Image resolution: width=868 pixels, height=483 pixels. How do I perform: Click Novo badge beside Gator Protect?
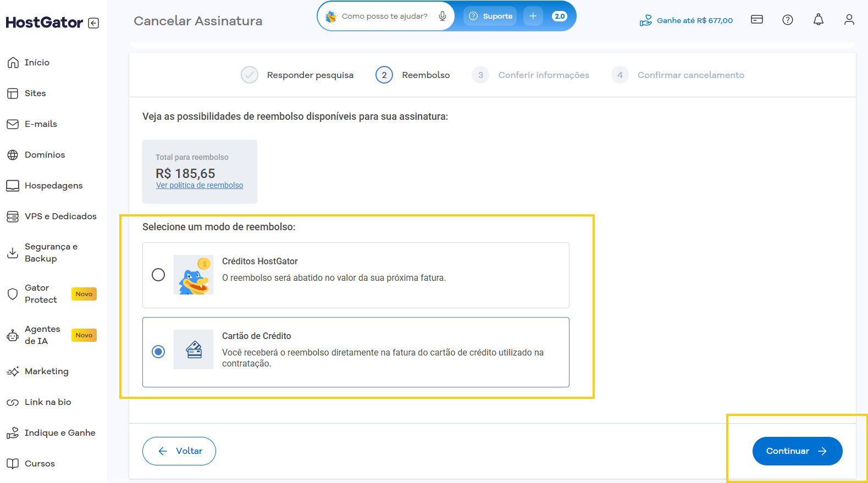pos(84,294)
